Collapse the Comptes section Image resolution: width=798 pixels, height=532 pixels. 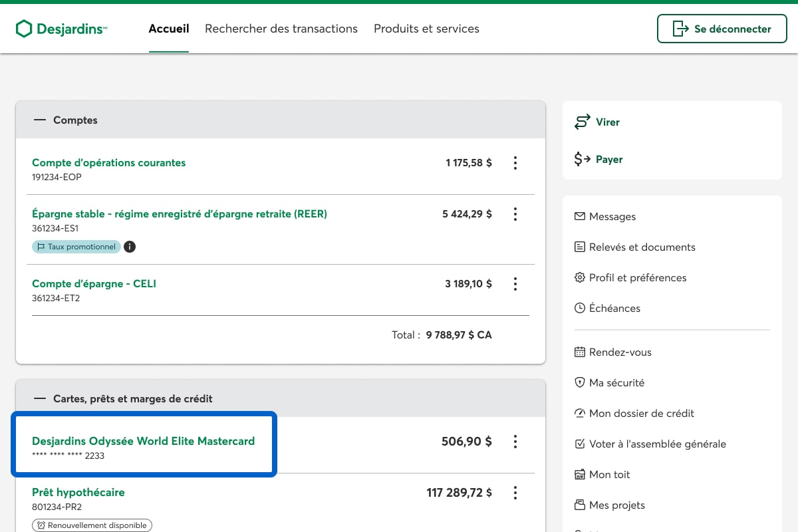pos(40,120)
